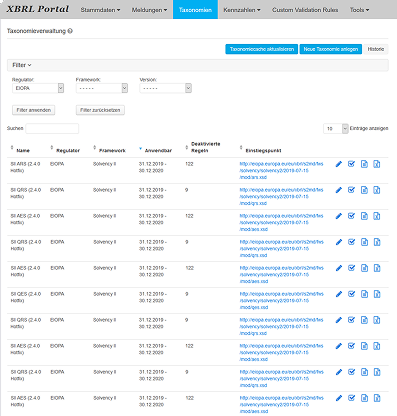Screen dimensions: 397x416
Task: Open checkmark rules icon for SII ARS row
Action: 351,164
